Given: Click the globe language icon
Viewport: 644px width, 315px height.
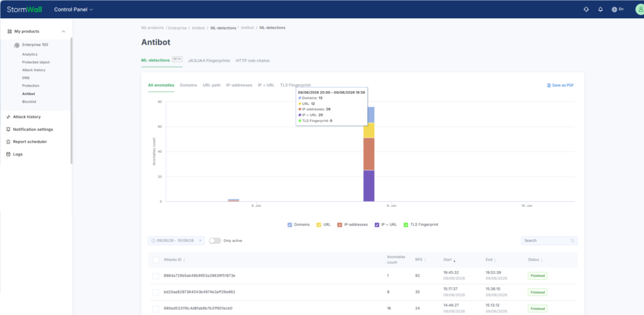Looking at the screenshot, I should click(614, 9).
